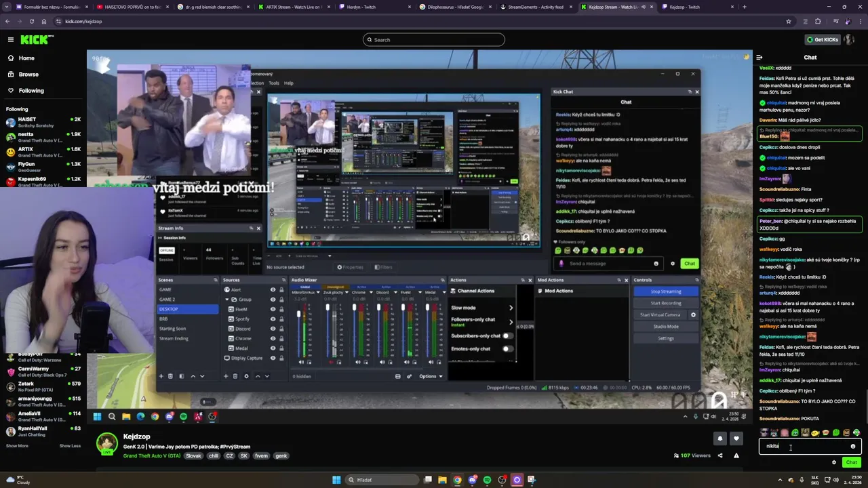Click the Windows Start button
This screenshot has width=868, height=488.
pos(336,480)
